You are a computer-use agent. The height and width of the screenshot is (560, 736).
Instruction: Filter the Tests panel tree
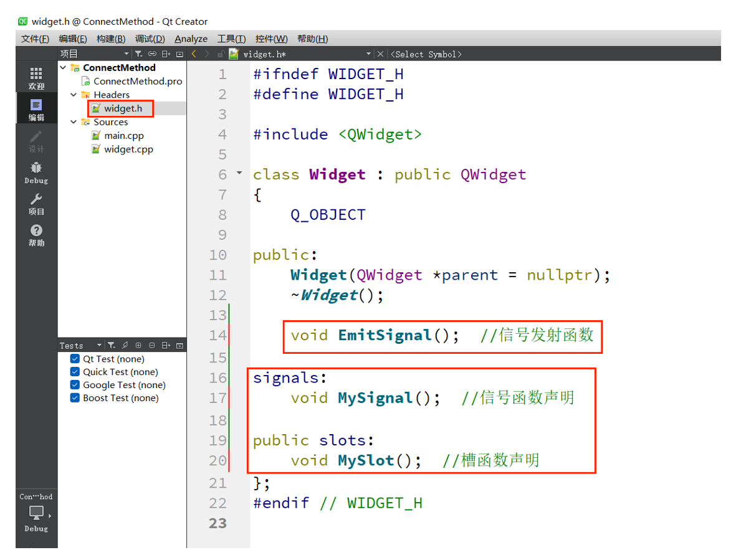tap(112, 345)
